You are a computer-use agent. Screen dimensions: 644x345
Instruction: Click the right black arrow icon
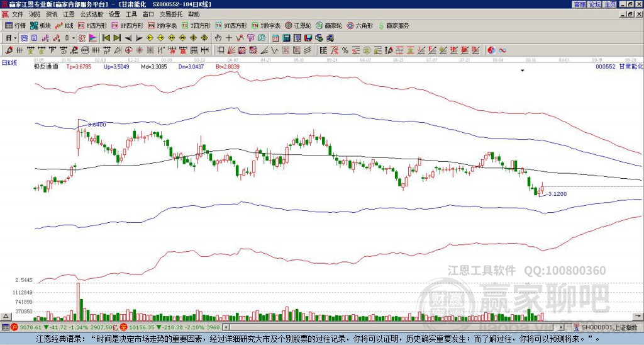pyautogui.click(x=139, y=38)
